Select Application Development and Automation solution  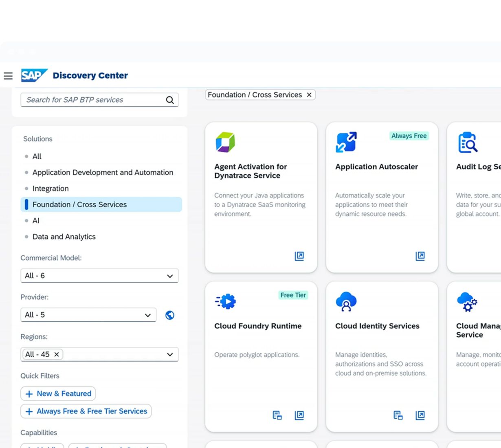[103, 172]
